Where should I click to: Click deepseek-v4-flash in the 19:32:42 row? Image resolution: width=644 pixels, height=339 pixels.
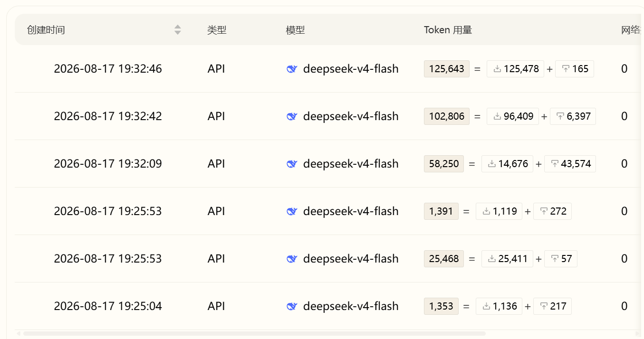[351, 116]
